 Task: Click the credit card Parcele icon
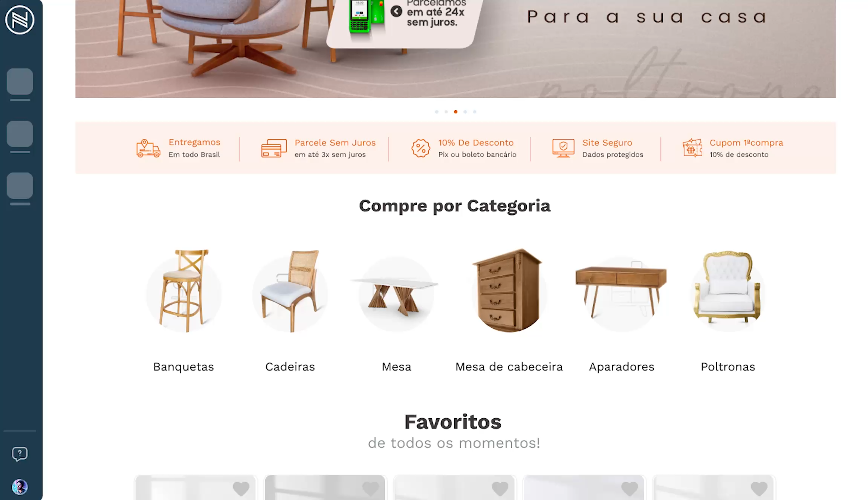[x=274, y=148]
